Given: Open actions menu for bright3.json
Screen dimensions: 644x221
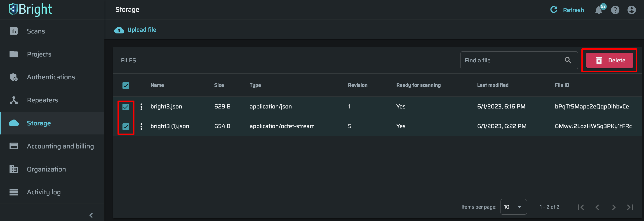Looking at the screenshot, I should [141, 107].
